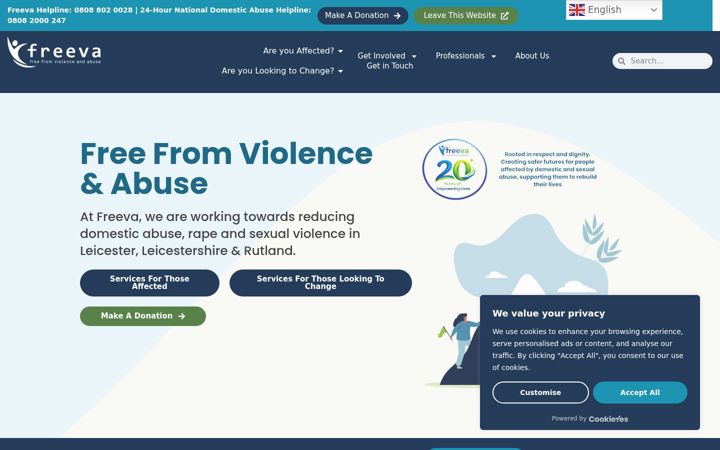Click the Powered by CookieYes link
720x450 pixels.
click(x=590, y=419)
